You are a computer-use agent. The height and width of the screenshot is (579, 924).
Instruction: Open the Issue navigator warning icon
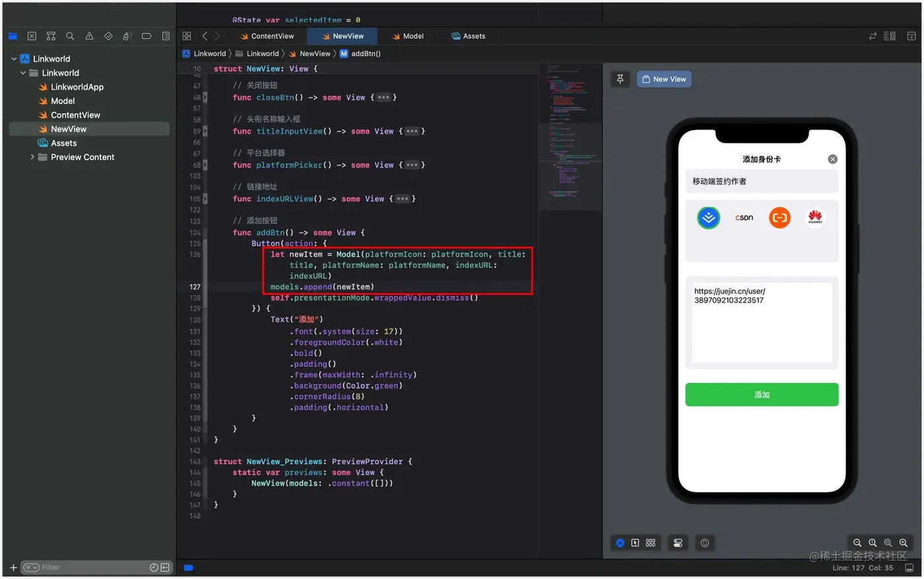coord(89,36)
